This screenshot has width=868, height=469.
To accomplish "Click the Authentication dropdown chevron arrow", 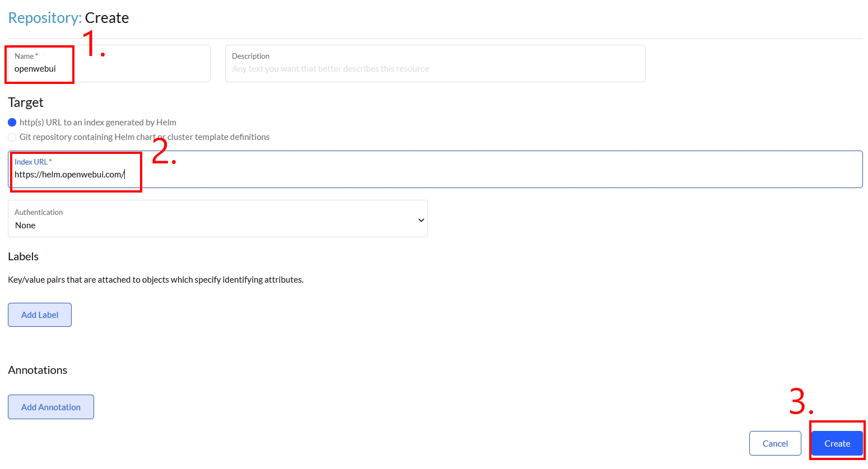I will (x=421, y=220).
